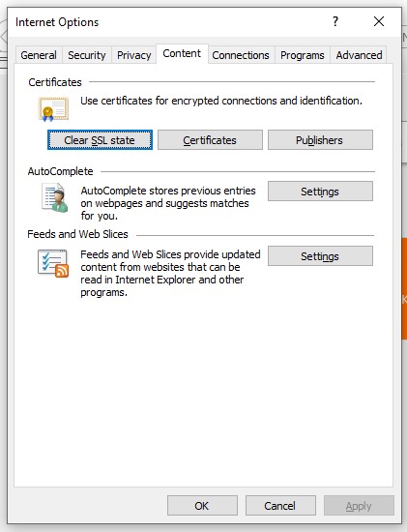The image size is (407, 532).
Task: Open the Certificates button dialog
Action: pos(210,140)
